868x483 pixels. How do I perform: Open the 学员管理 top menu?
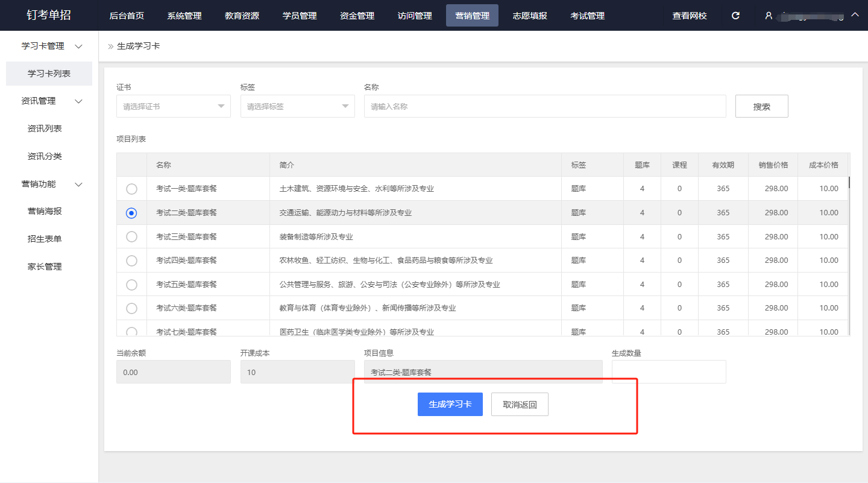pos(300,16)
